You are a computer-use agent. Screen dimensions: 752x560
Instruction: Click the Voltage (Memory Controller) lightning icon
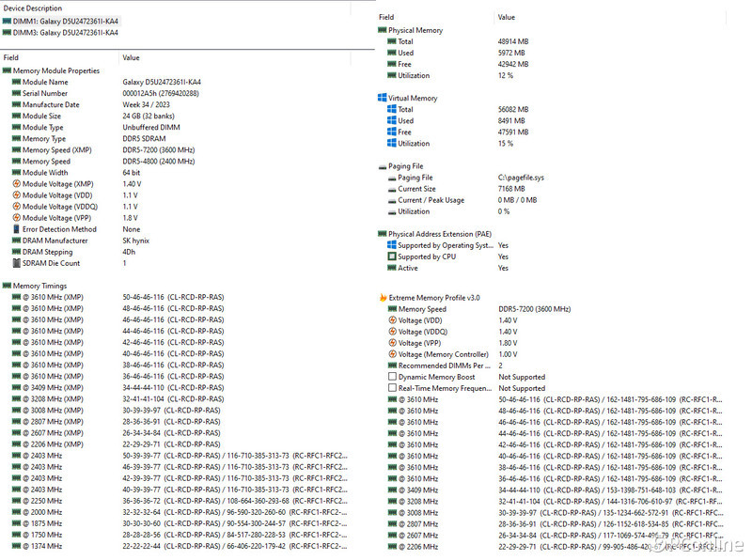pos(392,354)
